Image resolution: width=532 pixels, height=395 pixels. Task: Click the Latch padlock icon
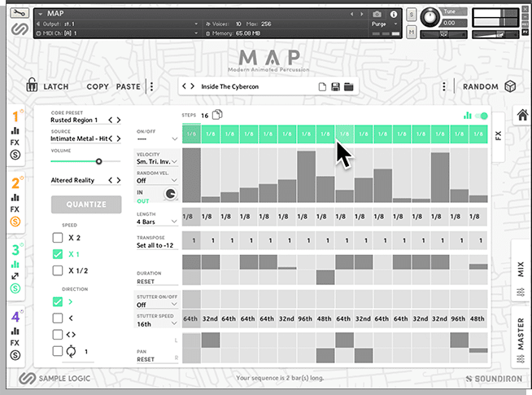pos(31,86)
